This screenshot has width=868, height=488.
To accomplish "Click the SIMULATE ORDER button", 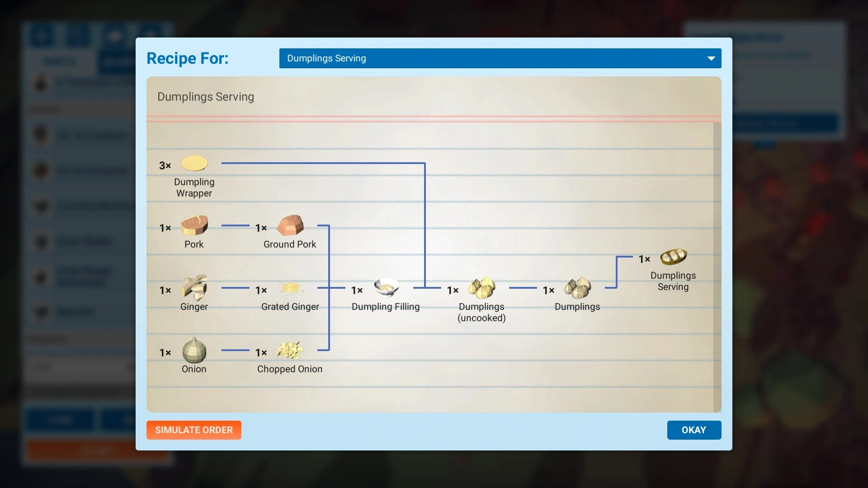I will (194, 430).
